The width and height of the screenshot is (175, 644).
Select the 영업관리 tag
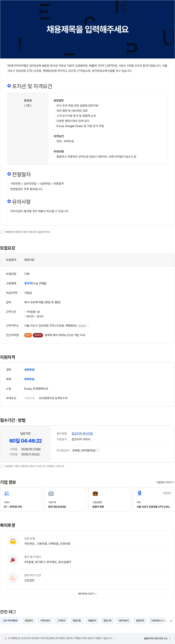click(29, 620)
